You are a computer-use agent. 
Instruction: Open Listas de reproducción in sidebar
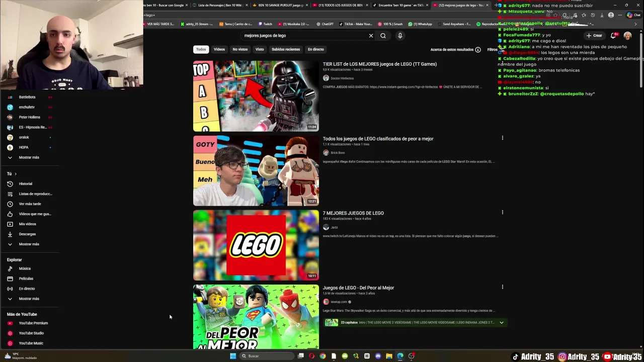pyautogui.click(x=29, y=194)
